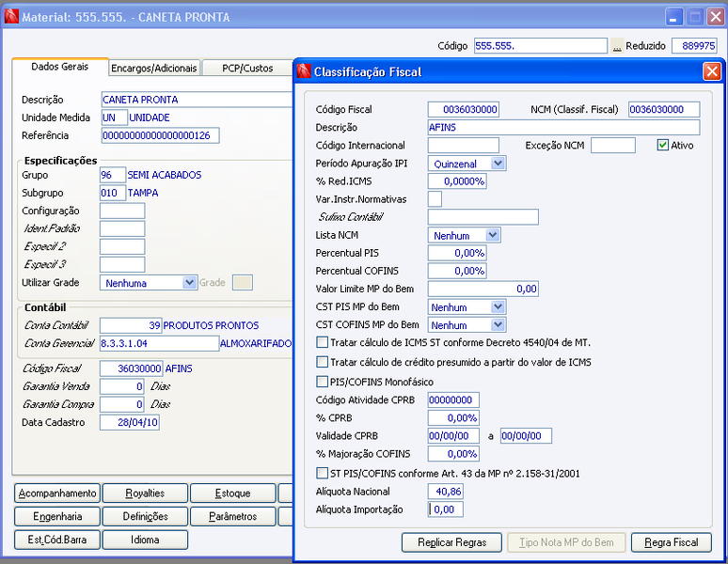
Task: Click the Conta Gerencial field 8.3.3.1.04
Action: tap(160, 344)
